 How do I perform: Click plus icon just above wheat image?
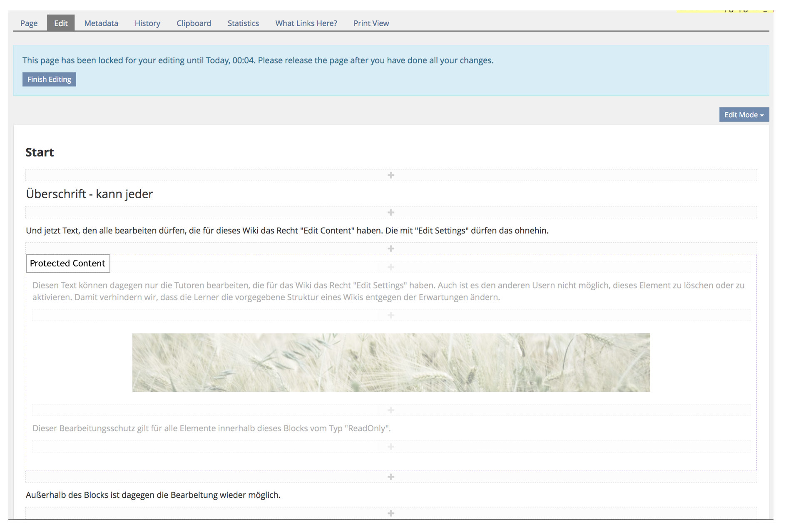[x=391, y=316]
